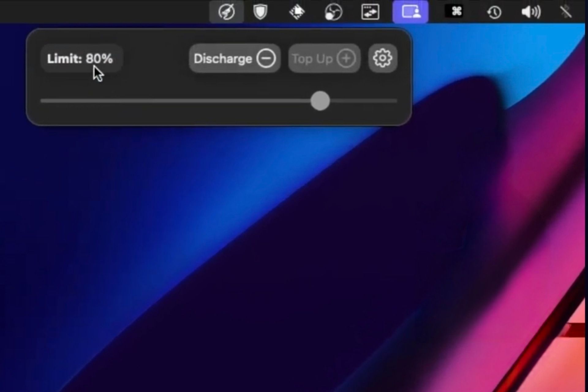Click the minus circle in Discharge

tap(266, 58)
